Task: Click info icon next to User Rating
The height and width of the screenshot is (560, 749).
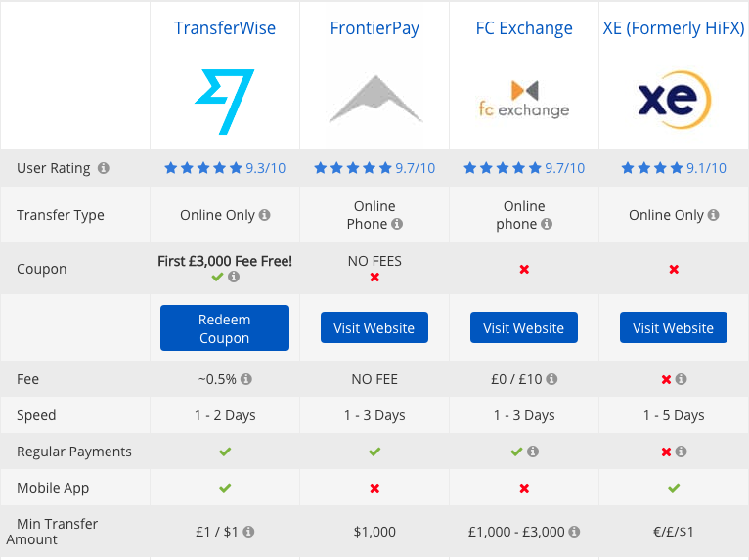Action: click(104, 168)
